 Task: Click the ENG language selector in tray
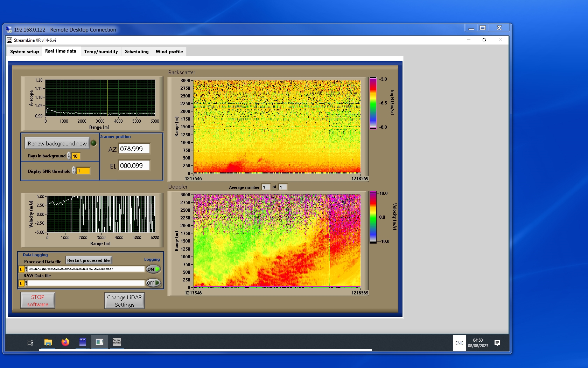coord(459,343)
